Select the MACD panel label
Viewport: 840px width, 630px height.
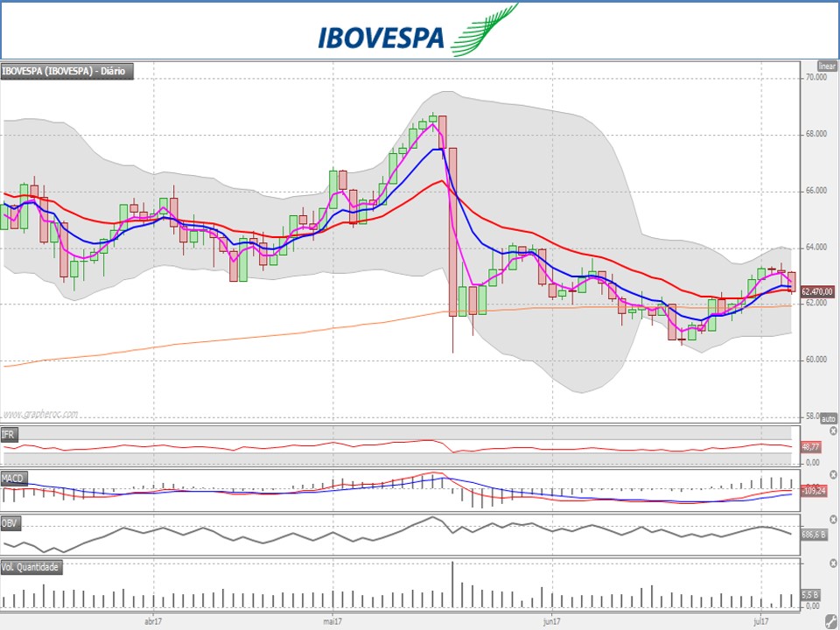click(x=13, y=479)
